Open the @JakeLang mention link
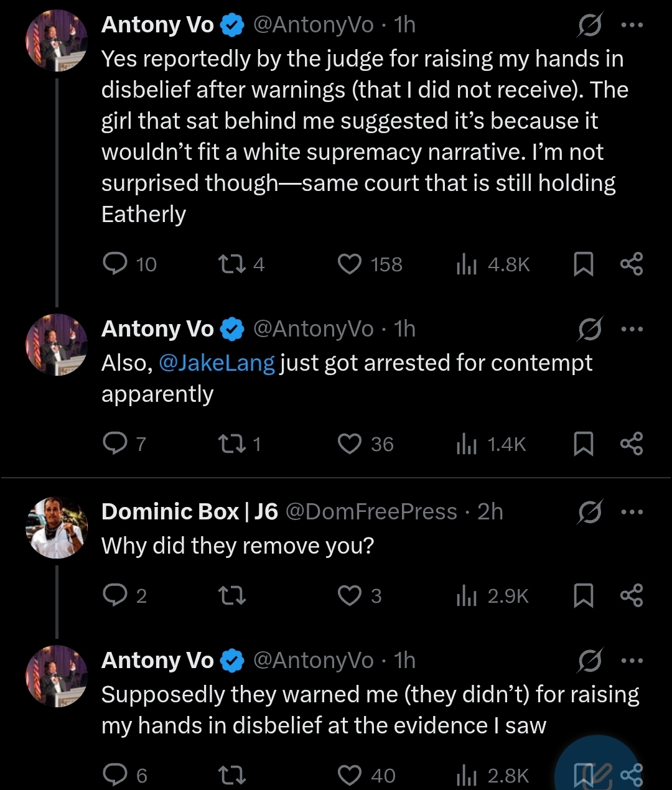The width and height of the screenshot is (672, 790). (x=217, y=363)
